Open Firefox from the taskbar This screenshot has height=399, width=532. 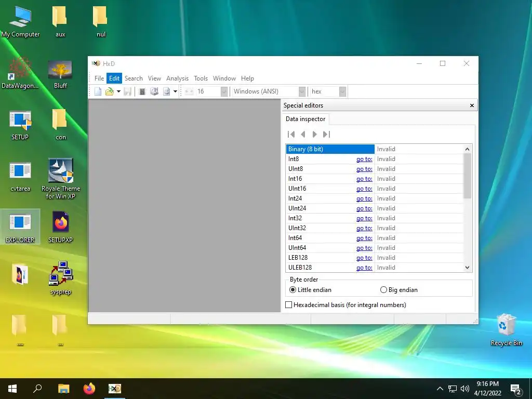pyautogui.click(x=89, y=389)
